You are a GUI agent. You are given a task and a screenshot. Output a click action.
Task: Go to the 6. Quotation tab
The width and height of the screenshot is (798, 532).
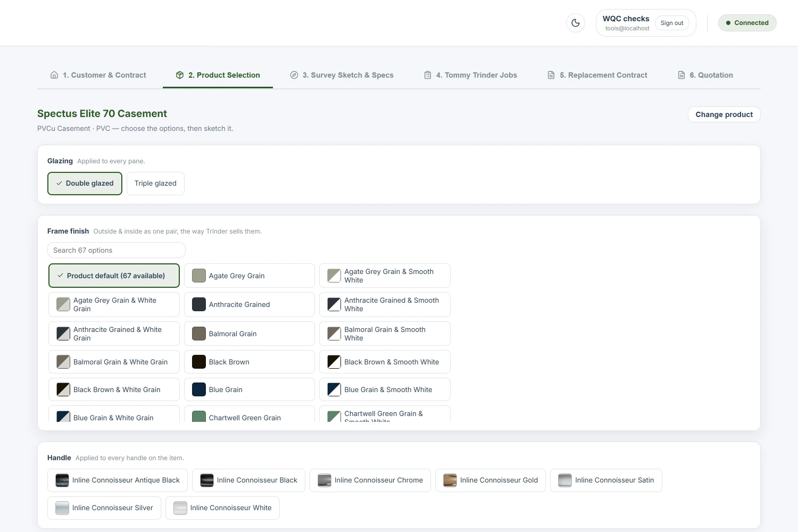pos(705,75)
